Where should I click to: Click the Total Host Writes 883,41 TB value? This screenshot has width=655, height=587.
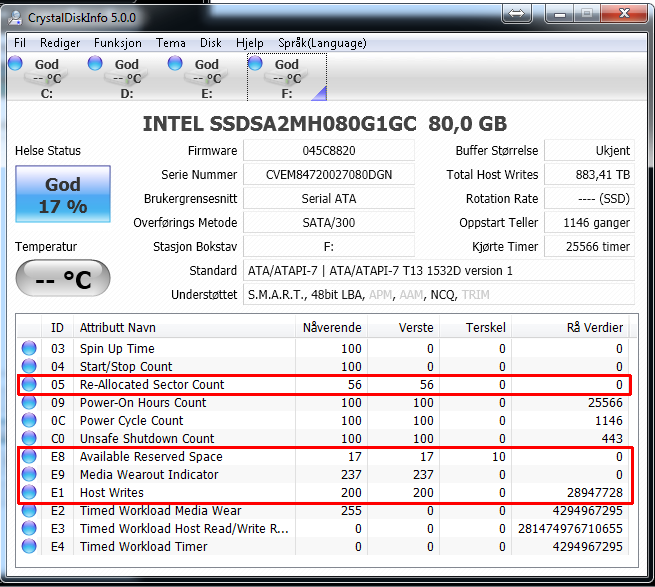(x=589, y=175)
